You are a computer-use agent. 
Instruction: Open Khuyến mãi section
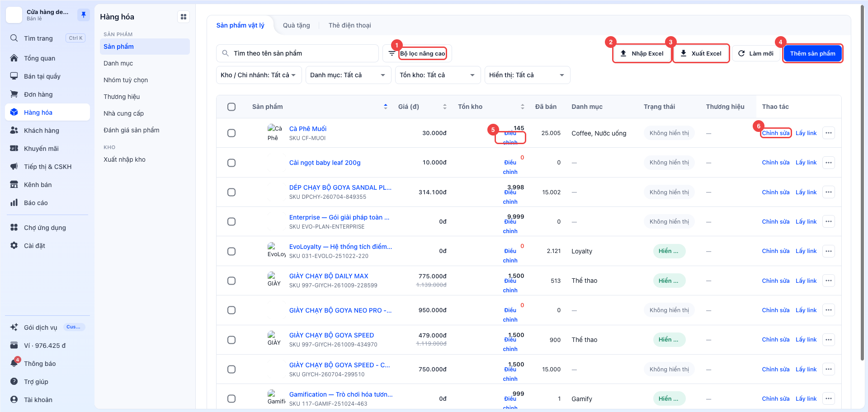[47, 149]
